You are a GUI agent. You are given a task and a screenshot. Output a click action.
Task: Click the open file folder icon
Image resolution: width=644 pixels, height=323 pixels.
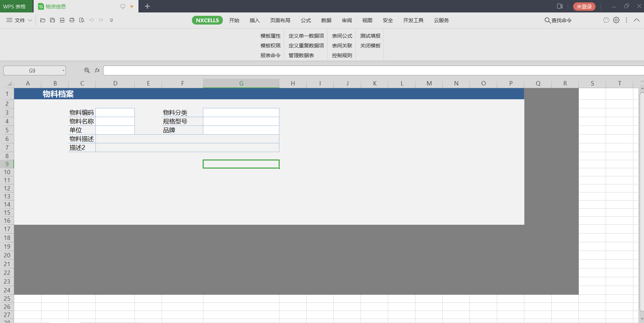[43, 20]
